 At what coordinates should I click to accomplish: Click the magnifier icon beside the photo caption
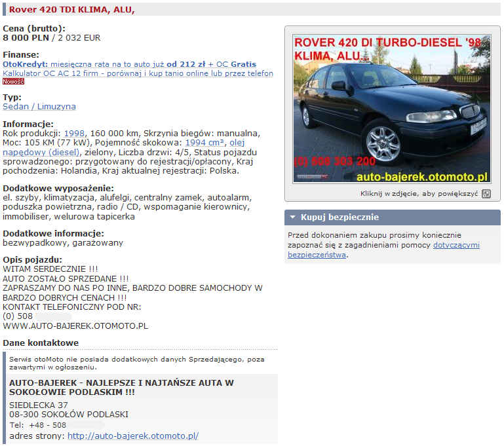click(486, 194)
